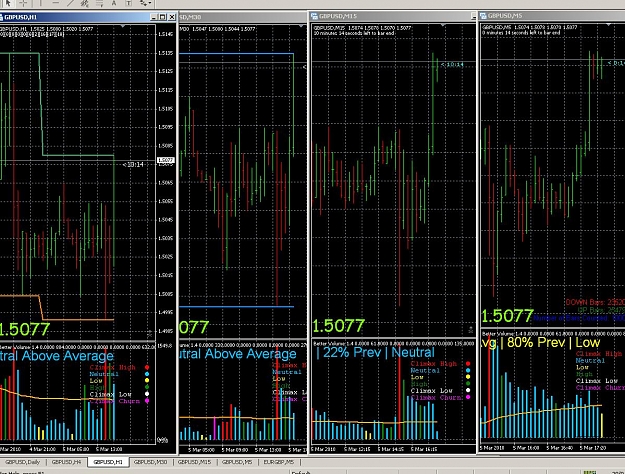Switch to the GBPUSD,M5 chart tab
Screen dimensions: 625x474
(x=237, y=462)
